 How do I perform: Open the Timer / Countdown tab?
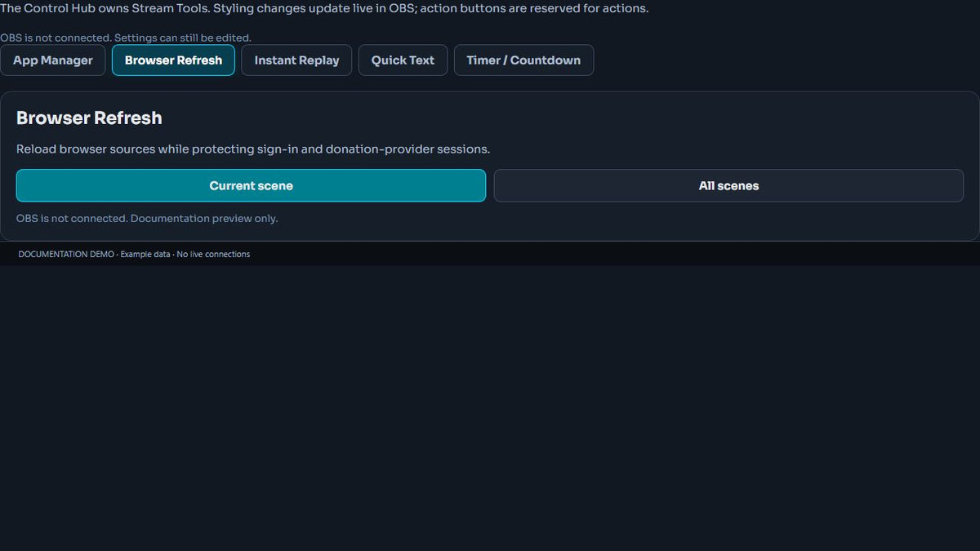click(523, 60)
